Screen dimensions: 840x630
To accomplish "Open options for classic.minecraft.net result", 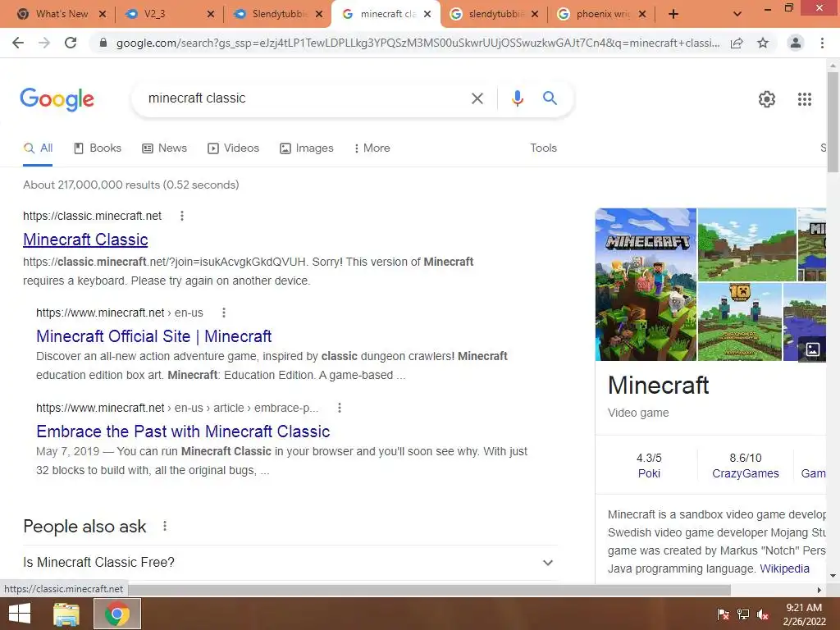I will point(182,216).
